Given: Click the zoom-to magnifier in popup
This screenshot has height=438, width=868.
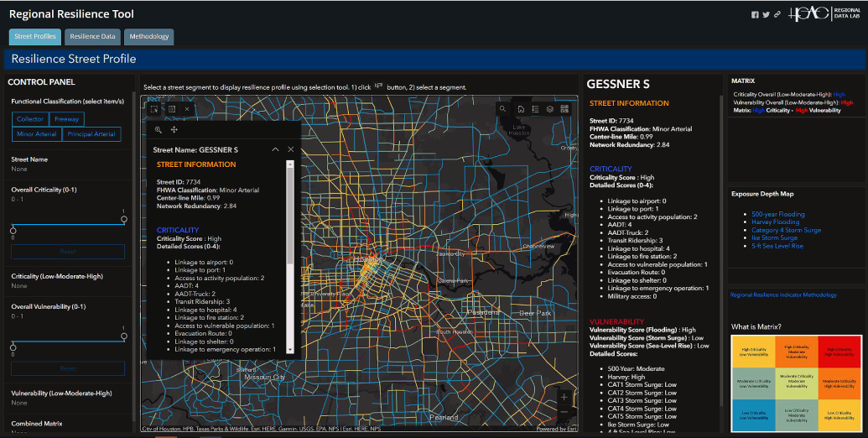Looking at the screenshot, I should [x=159, y=129].
